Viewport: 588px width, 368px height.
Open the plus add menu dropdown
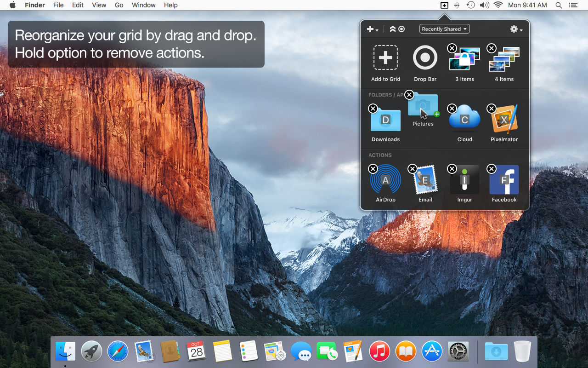[372, 29]
